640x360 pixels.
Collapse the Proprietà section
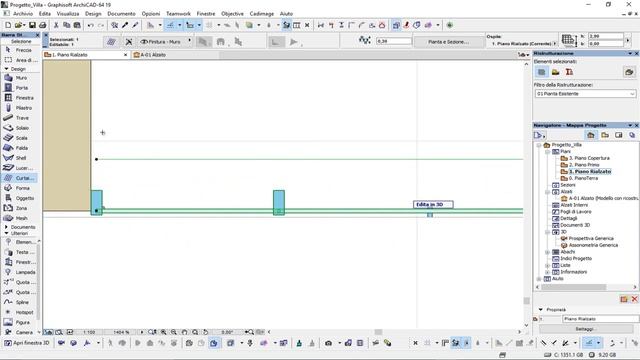pos(541,309)
